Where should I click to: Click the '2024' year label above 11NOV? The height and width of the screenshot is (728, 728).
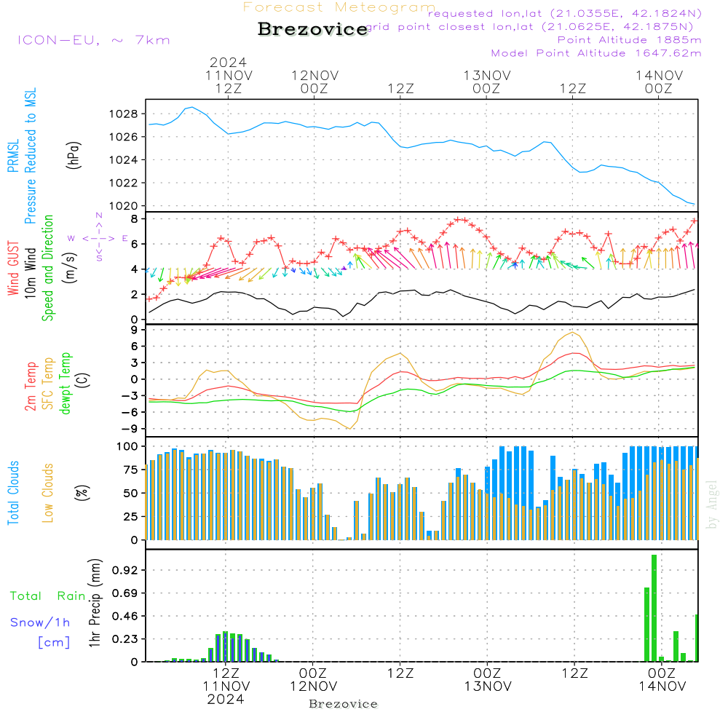point(228,62)
